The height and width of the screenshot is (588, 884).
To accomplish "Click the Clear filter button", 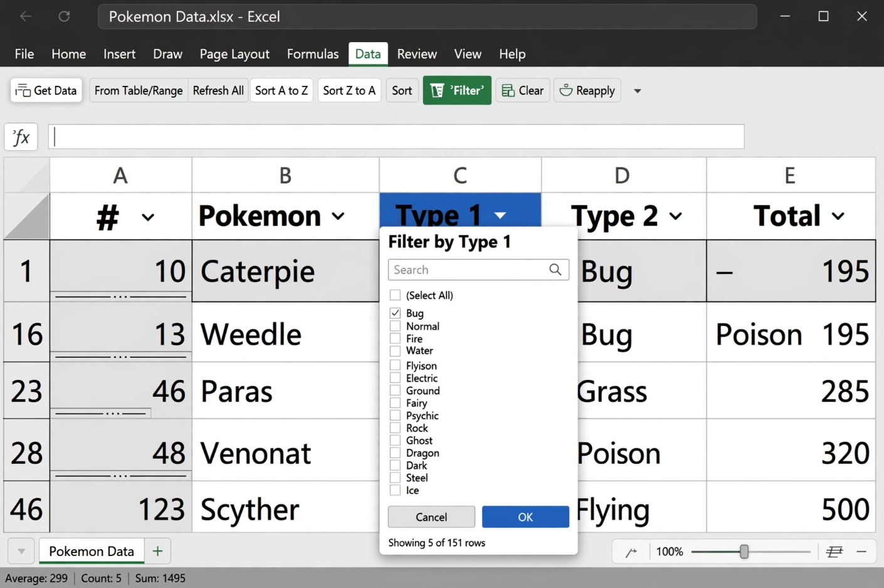I will [523, 91].
